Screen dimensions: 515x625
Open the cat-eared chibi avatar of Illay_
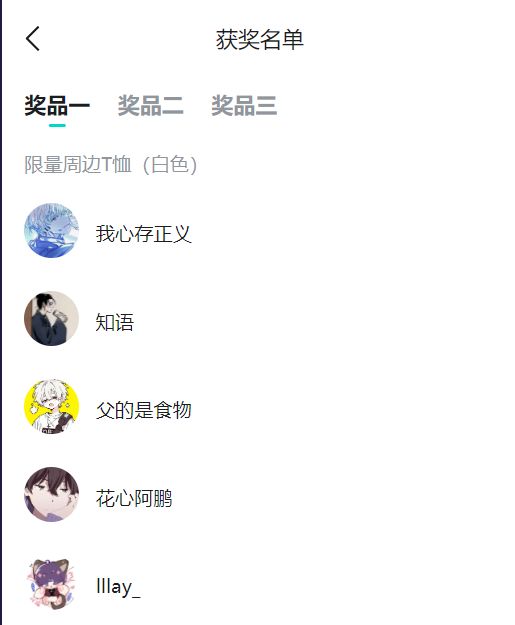point(51,583)
